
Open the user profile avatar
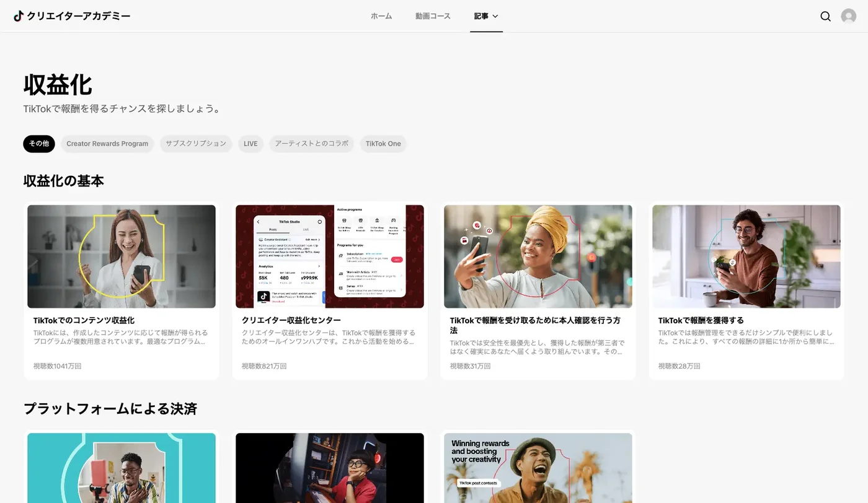tap(848, 17)
